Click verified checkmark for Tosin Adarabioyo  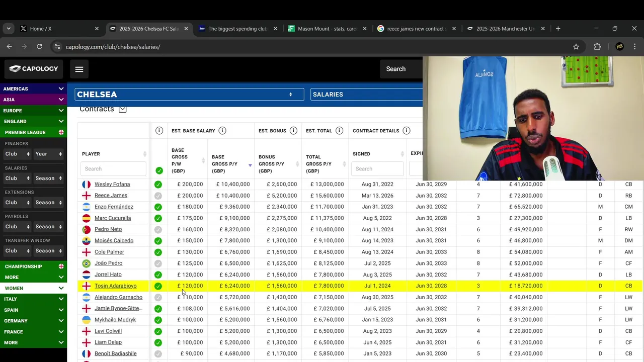pos(158,286)
